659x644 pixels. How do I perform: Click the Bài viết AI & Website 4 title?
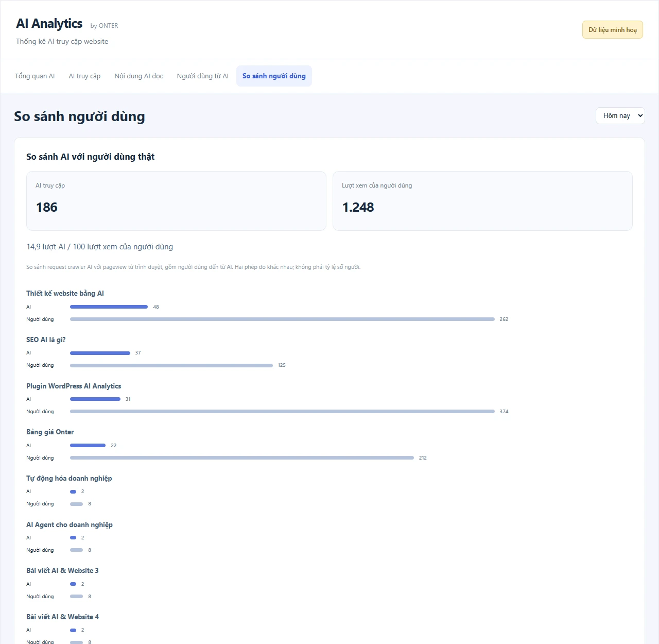[x=62, y=617]
